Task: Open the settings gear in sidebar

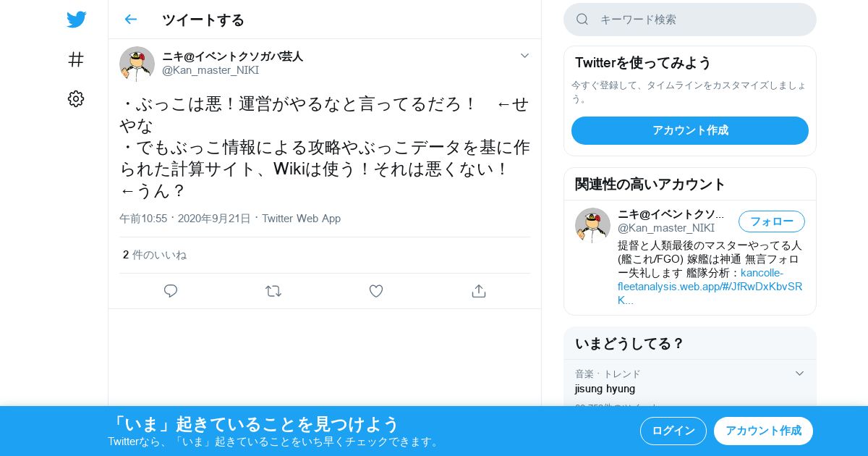Action: (76, 99)
